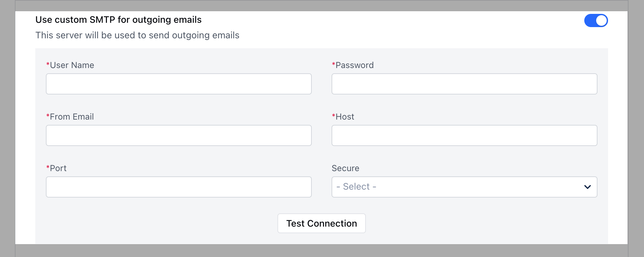Click the red asterisk beside Port
Screen dimensions: 644x257
pyautogui.click(x=47, y=168)
